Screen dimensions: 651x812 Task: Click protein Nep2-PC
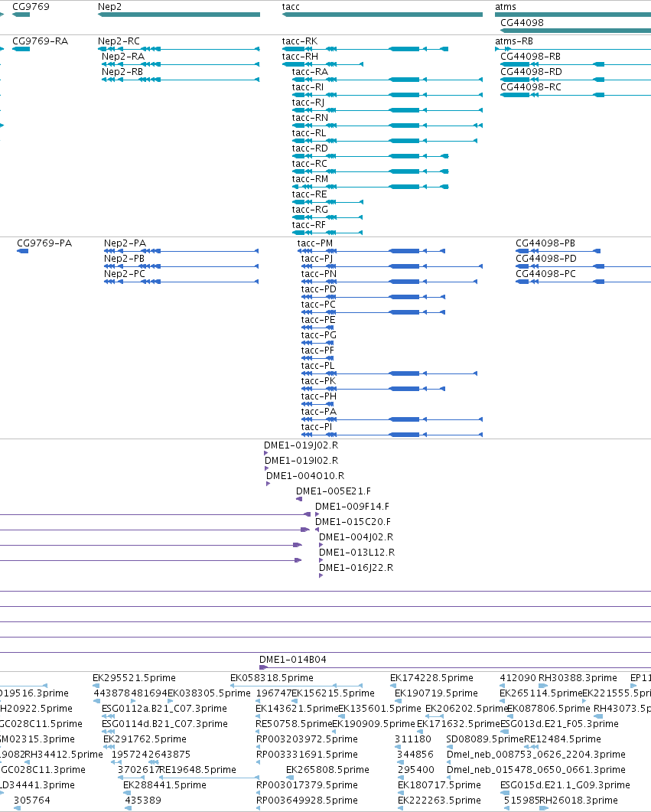click(125, 273)
